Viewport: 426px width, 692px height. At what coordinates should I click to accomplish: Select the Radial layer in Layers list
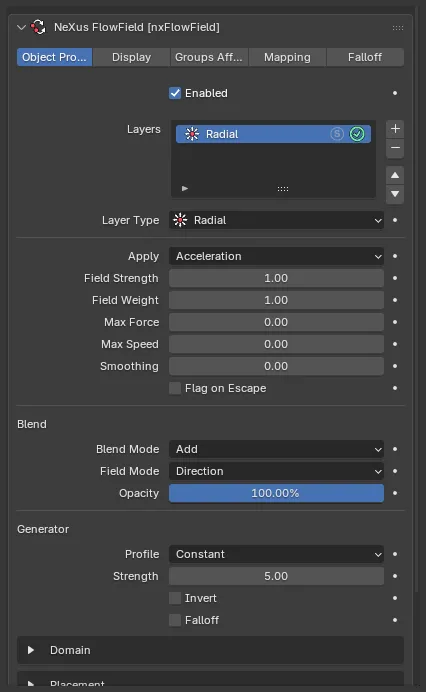tap(273, 134)
